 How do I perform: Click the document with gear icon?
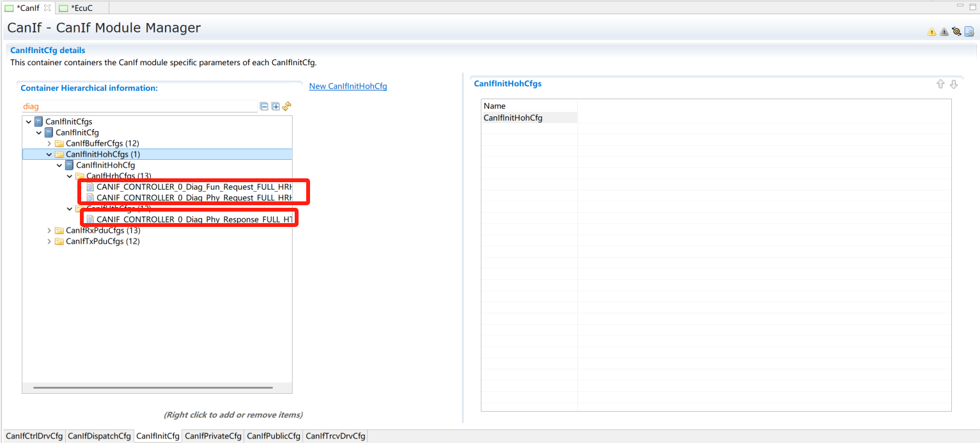pyautogui.click(x=969, y=31)
